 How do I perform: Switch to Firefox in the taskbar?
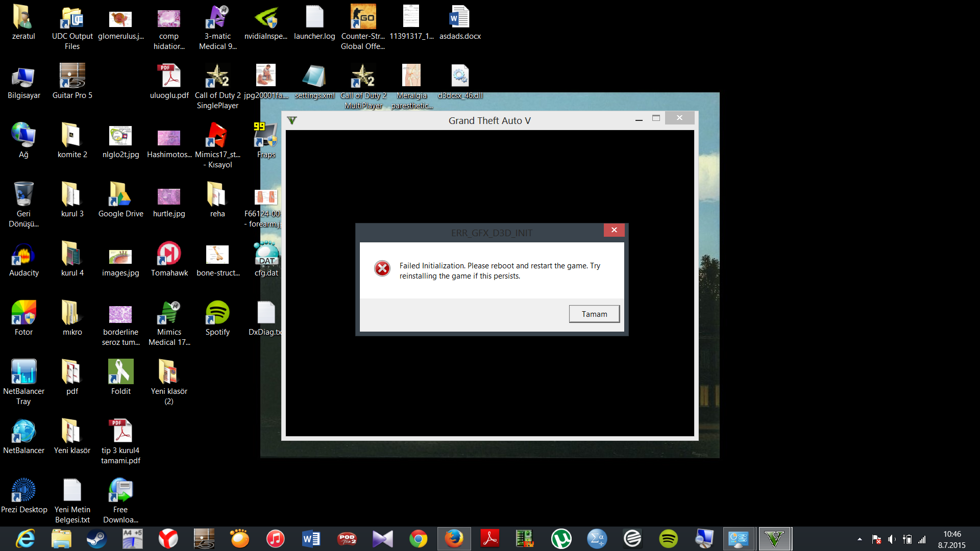pyautogui.click(x=454, y=539)
